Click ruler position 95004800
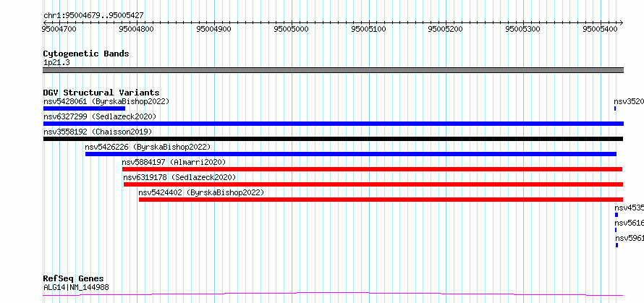This screenshot has width=644, height=303. pos(137,29)
